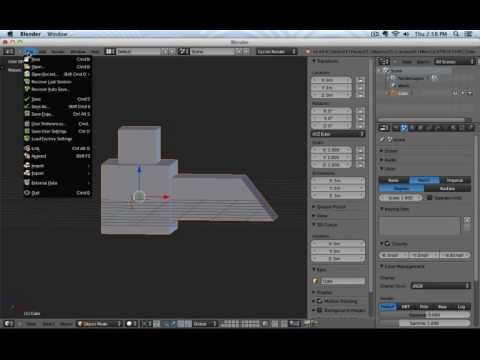
Task: Open the XYZ Euler rotation mode dropdown
Action: [338, 134]
